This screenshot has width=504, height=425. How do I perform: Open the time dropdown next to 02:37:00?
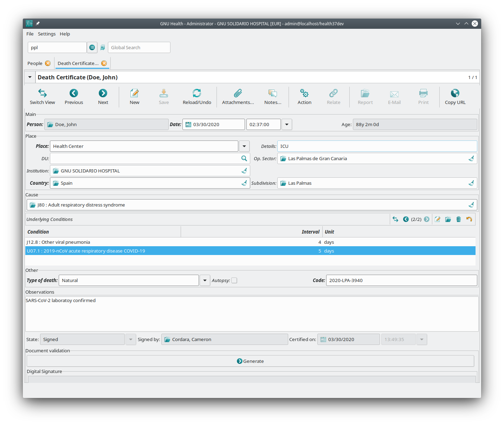(x=287, y=124)
